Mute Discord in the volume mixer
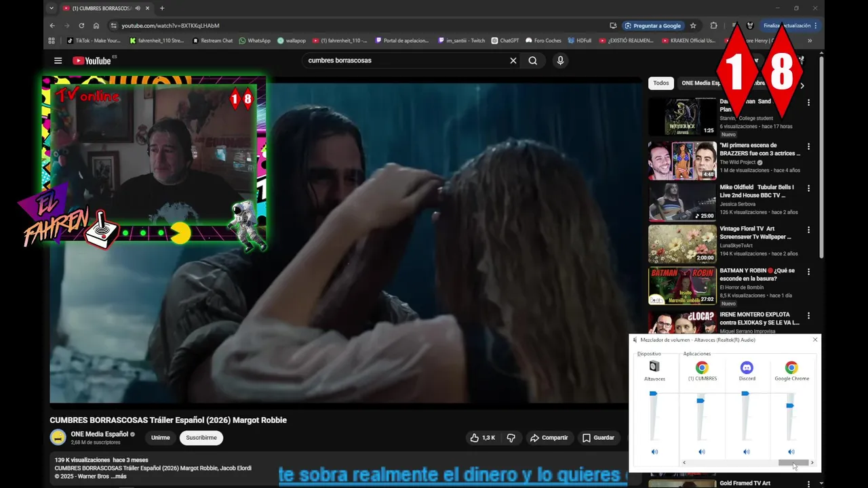 (x=746, y=451)
